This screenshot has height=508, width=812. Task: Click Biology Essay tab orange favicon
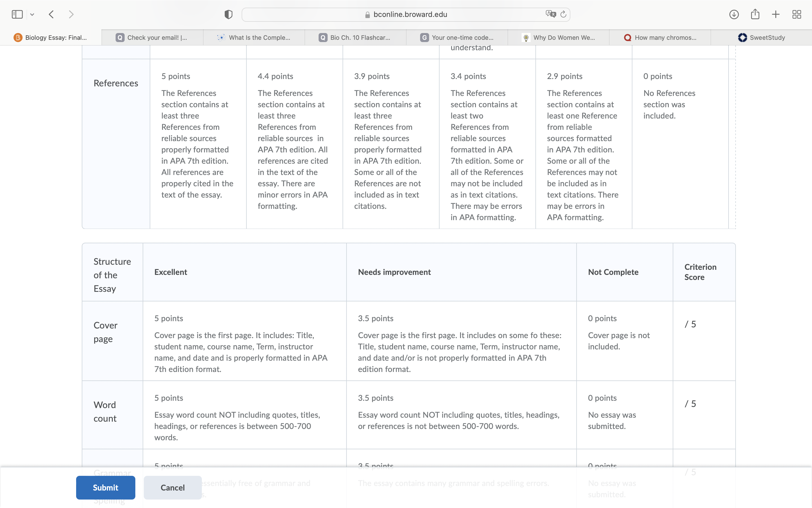pyautogui.click(x=18, y=38)
